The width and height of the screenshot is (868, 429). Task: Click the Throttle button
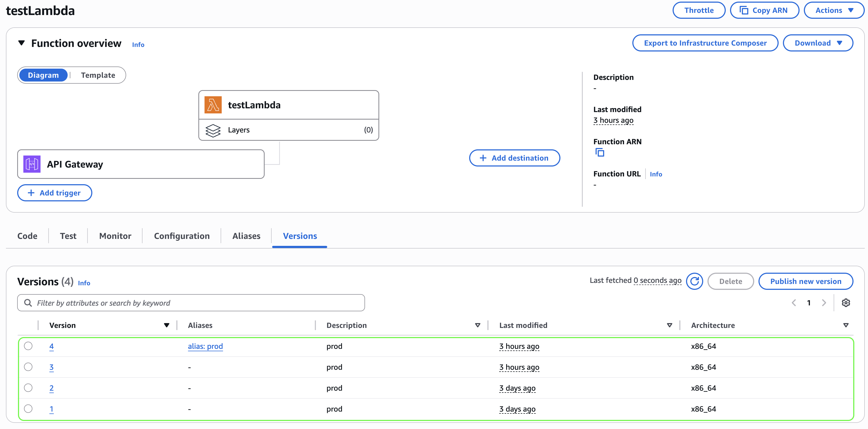point(699,10)
